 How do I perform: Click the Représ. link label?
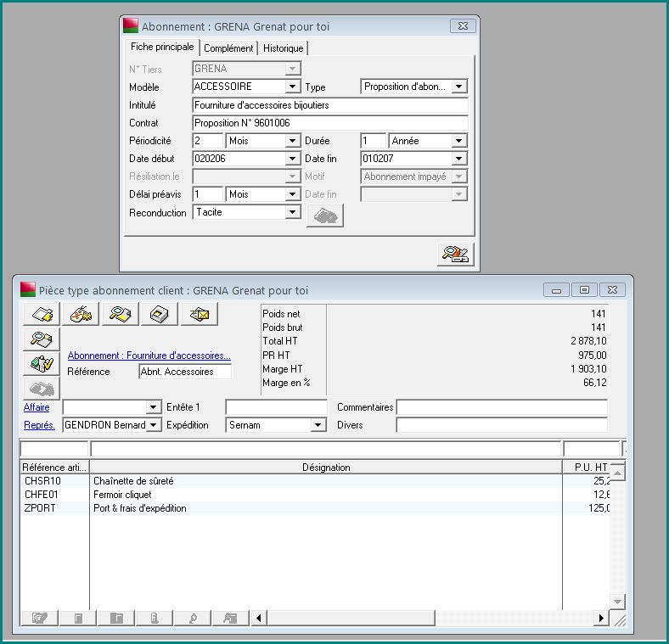coord(39,425)
